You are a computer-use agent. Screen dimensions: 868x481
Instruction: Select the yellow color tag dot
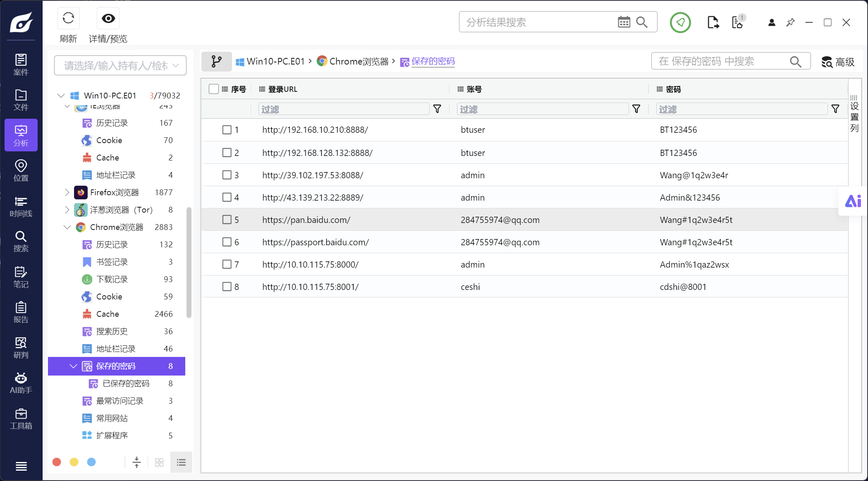(x=74, y=462)
